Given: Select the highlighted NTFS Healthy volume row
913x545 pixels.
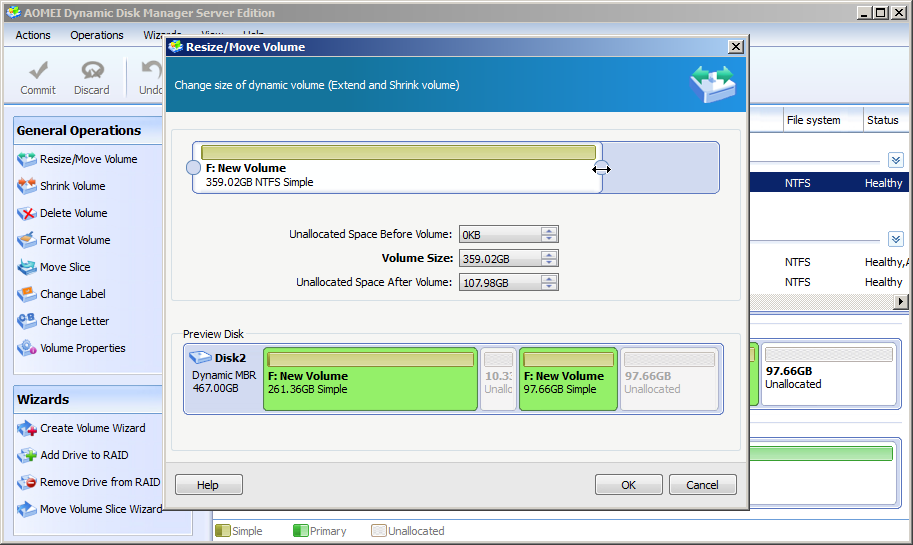Looking at the screenshot, I should [x=829, y=182].
